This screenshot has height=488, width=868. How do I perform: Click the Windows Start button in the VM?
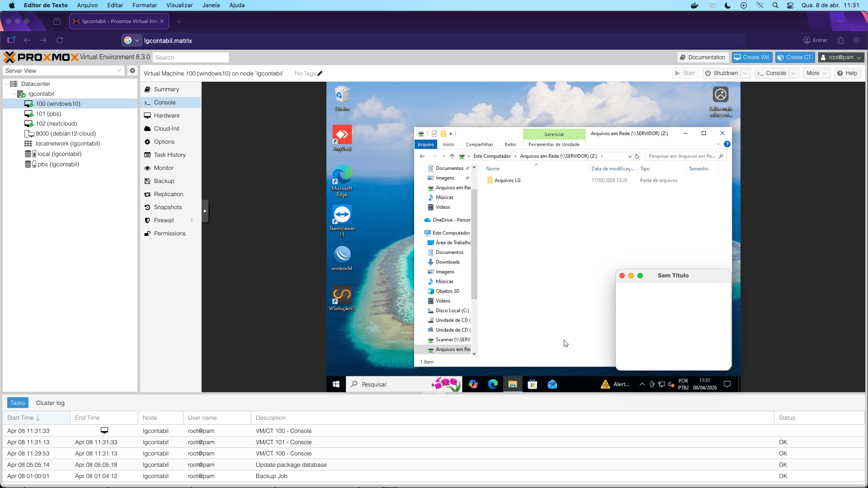(x=336, y=385)
